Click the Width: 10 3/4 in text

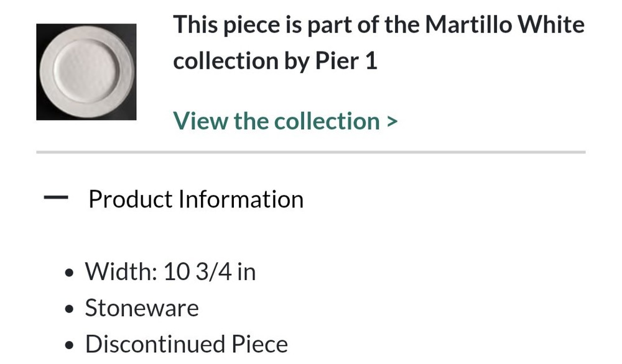pos(170,271)
